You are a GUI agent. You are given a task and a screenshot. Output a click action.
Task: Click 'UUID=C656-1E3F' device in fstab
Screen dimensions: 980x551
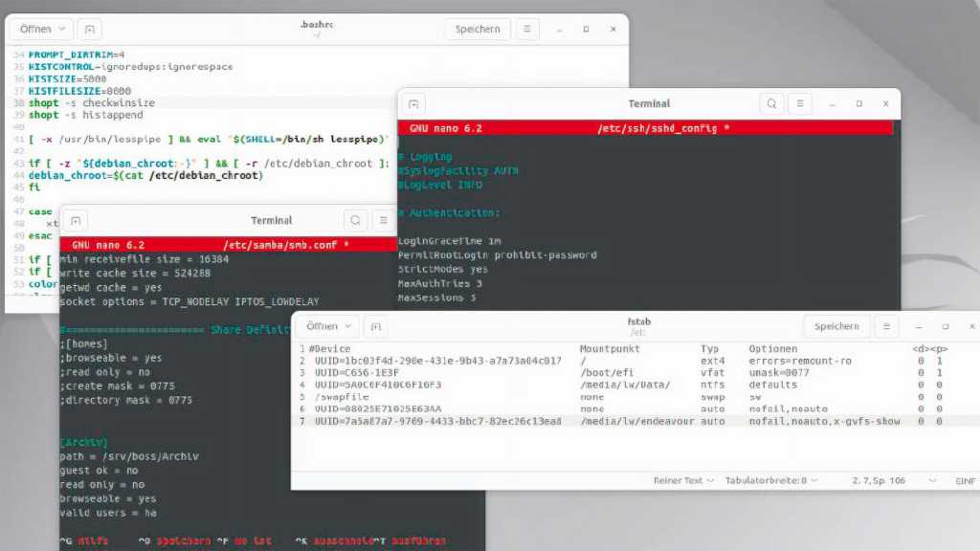coord(357,373)
